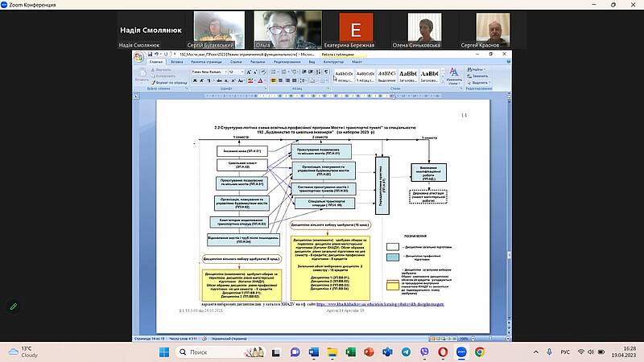644x362 pixels.
Task: Toggle italic formatting in the ribbon
Action: [x=201, y=82]
